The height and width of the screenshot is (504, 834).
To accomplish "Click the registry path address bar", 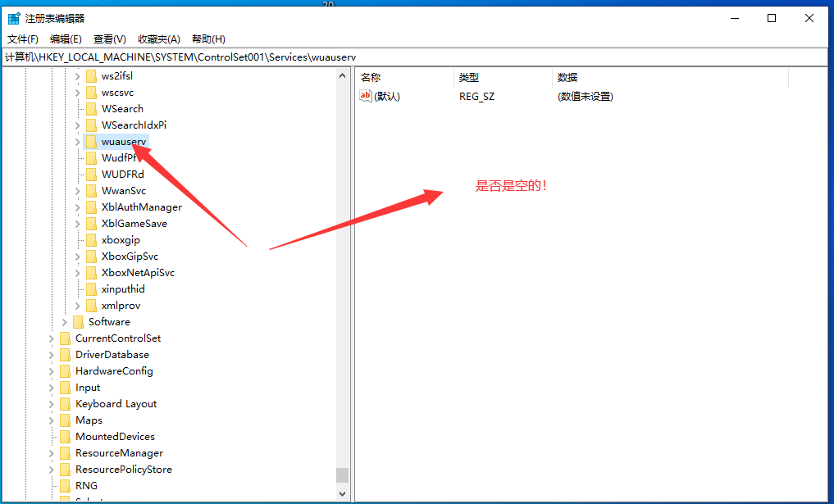I will 417,57.
